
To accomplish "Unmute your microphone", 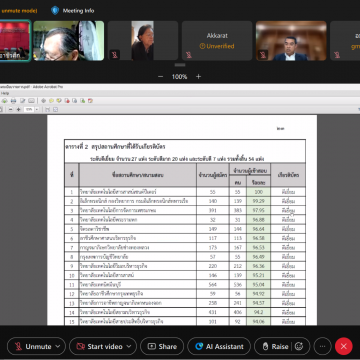I will click(33, 346).
